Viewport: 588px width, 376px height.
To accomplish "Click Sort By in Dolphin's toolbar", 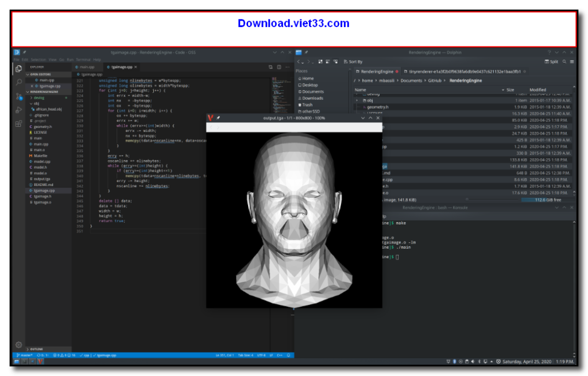I will 353,61.
